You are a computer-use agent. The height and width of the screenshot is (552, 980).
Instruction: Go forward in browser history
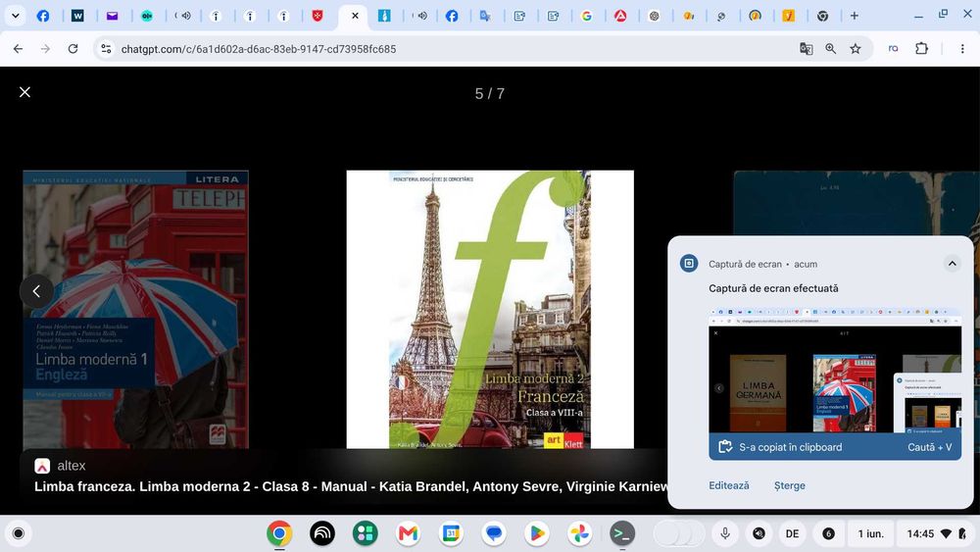pos(45,49)
